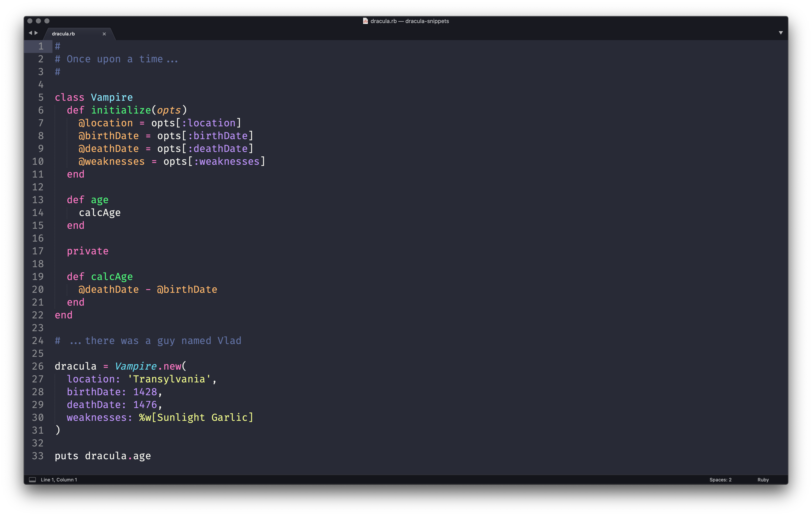The height and width of the screenshot is (516, 812).
Task: Click the yellow minimize window button
Action: click(x=38, y=21)
